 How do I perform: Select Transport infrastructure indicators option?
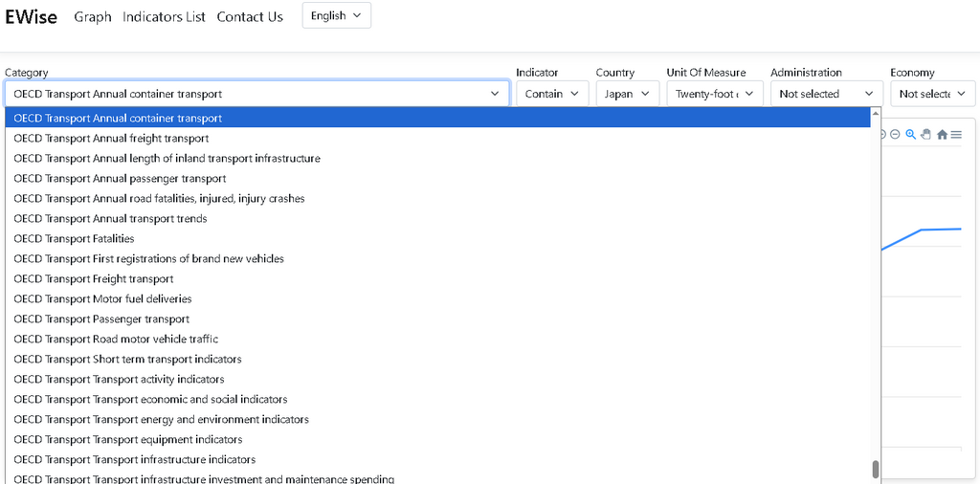coord(437,459)
